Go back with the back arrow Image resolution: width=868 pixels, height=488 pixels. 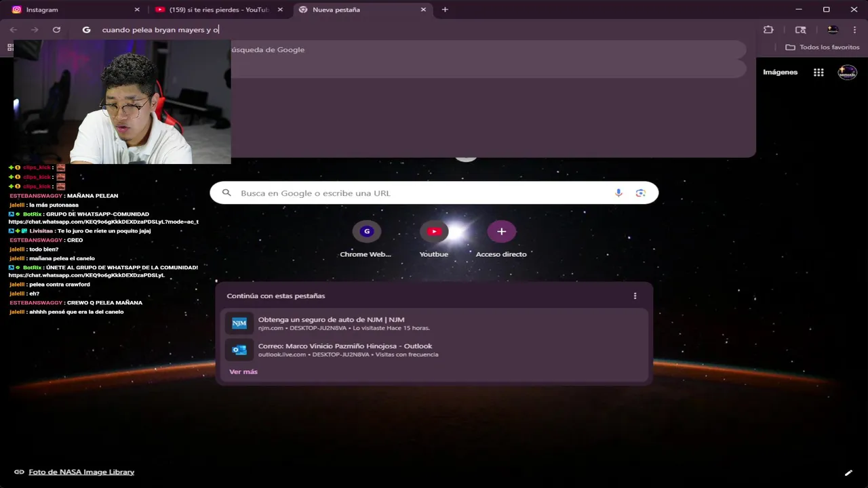[x=14, y=30]
